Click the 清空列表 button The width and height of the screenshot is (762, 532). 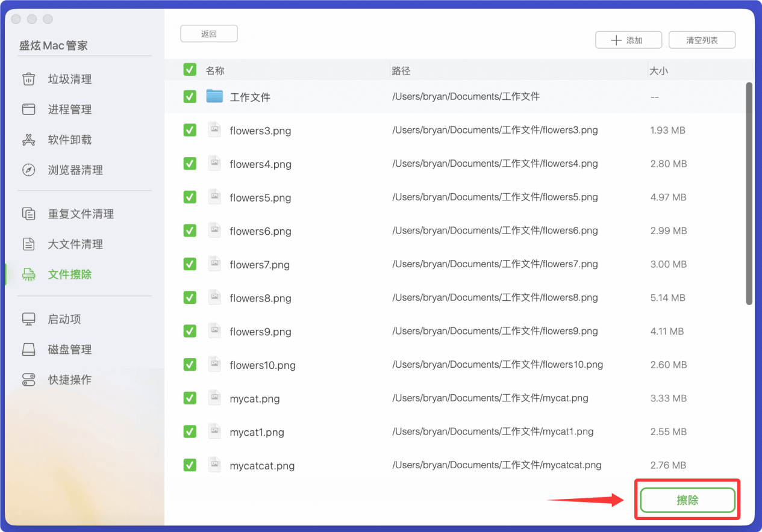click(702, 40)
